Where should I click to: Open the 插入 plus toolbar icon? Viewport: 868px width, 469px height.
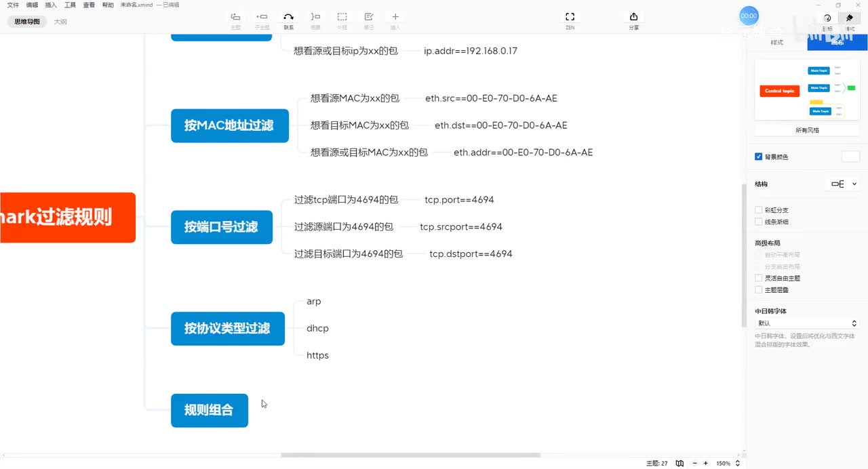click(x=395, y=17)
